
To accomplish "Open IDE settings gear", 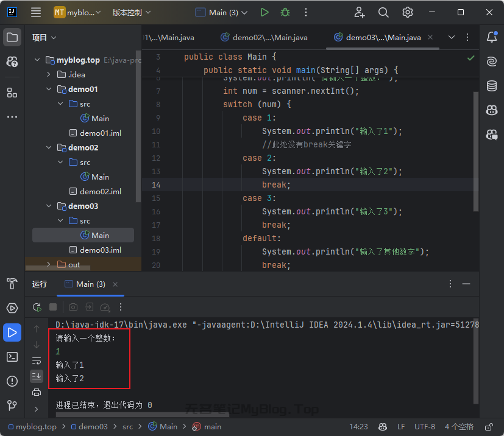I will pyautogui.click(x=408, y=13).
